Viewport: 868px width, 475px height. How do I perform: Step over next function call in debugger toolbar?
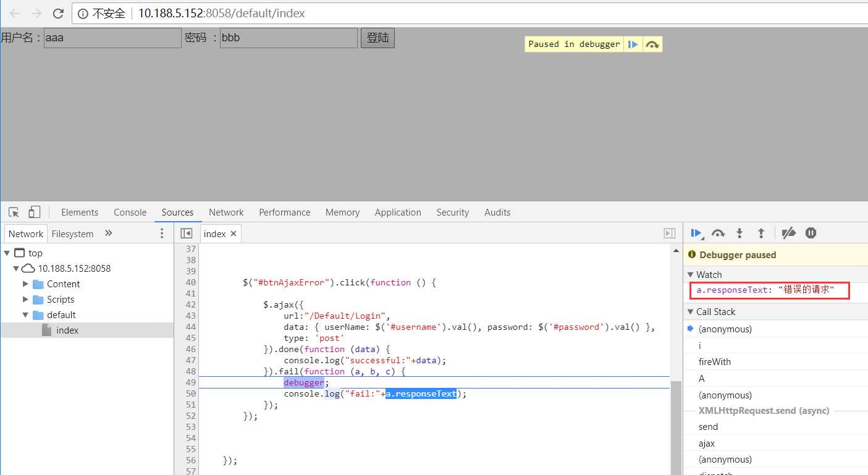pyautogui.click(x=718, y=233)
